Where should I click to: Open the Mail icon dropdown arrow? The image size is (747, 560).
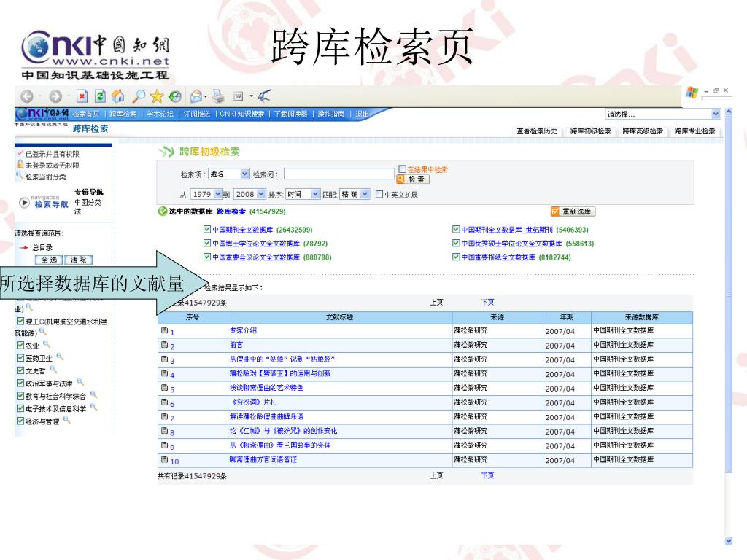click(x=205, y=97)
